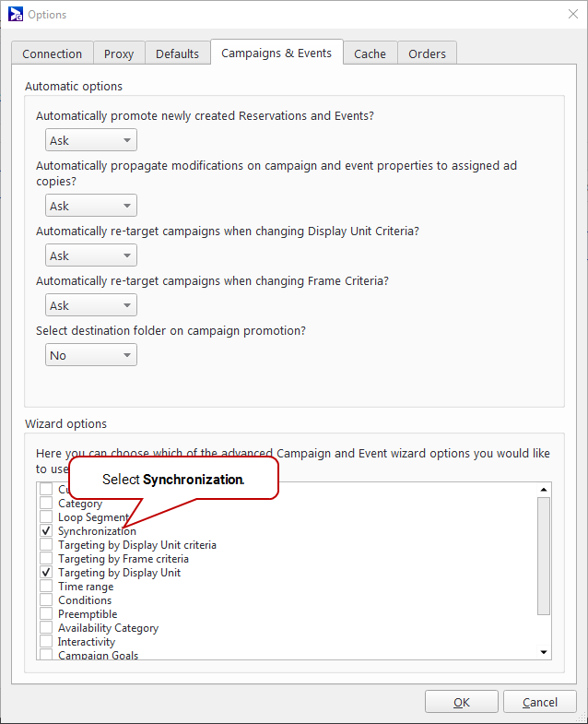
Task: Open the Proxy tab
Action: point(119,53)
